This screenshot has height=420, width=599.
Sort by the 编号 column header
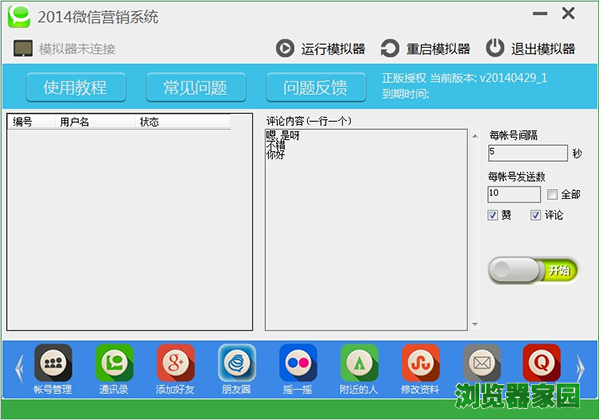tap(31, 122)
